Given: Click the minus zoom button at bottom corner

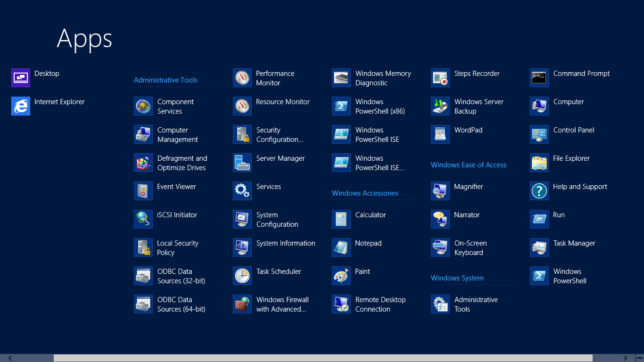Looking at the screenshot, I should (640, 358).
